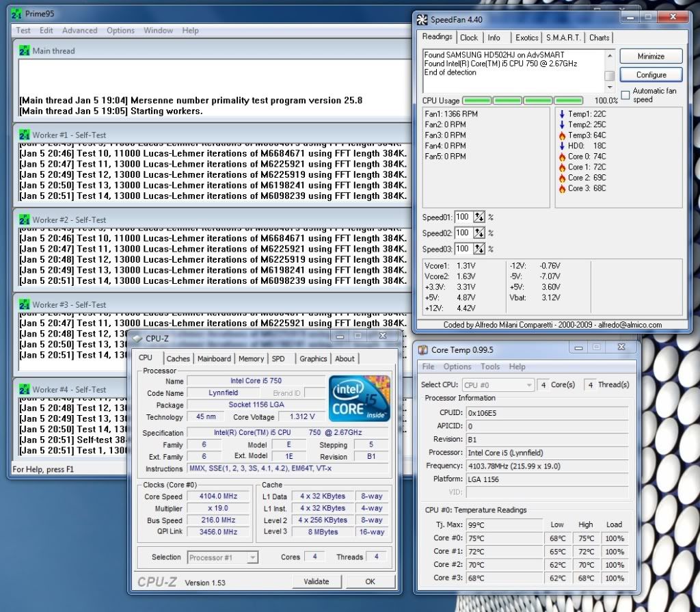Click the CPUID value field in Core Temp
Image resolution: width=700 pixels, height=612 pixels.
point(548,413)
